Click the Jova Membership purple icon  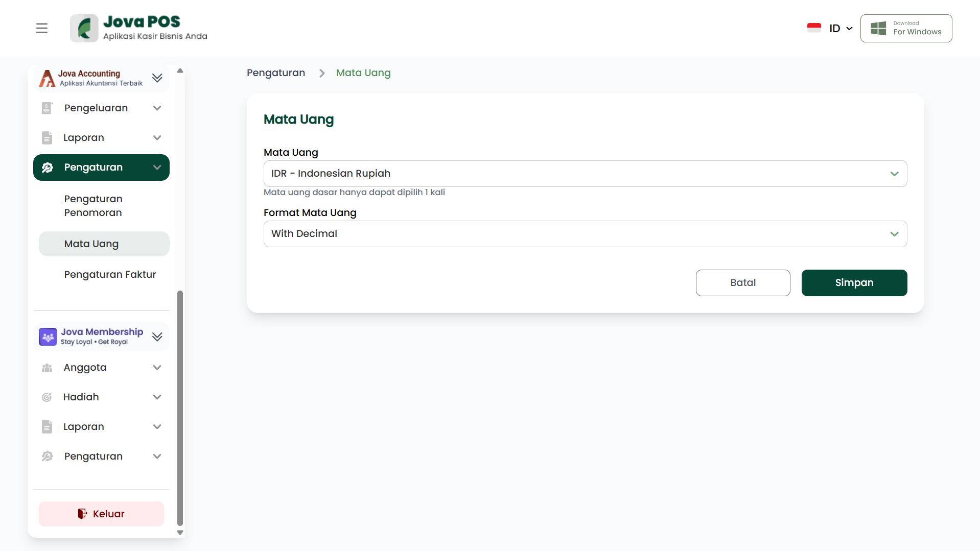coord(48,337)
